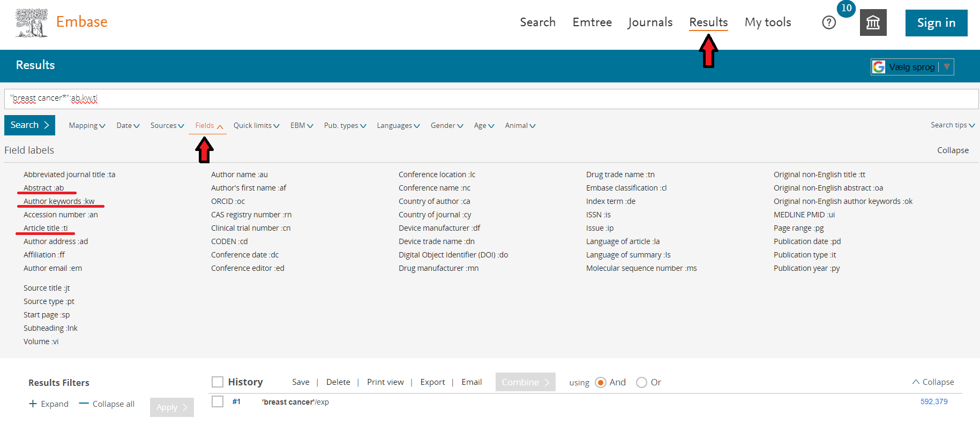Tick the History select-all checkbox
Image resolution: width=980 pixels, height=425 pixels.
tap(218, 382)
